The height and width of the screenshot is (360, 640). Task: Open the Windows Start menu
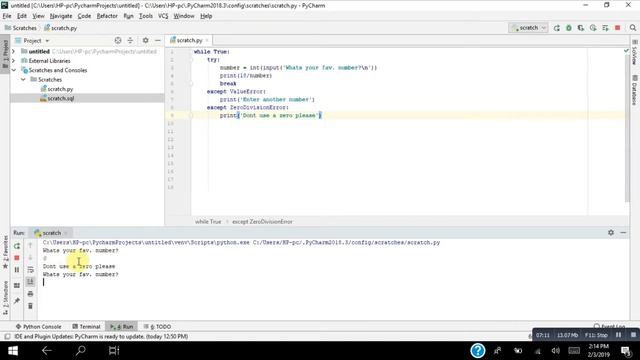[x=13, y=351]
